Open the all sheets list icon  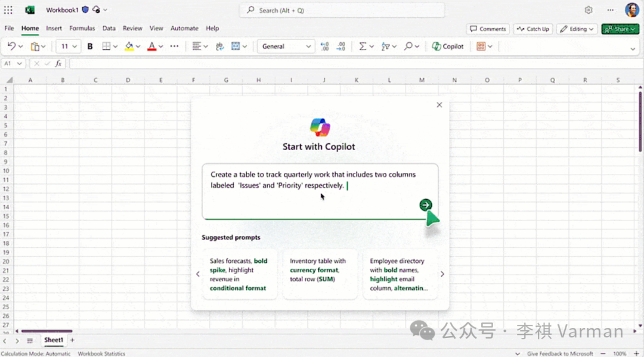[30, 340]
